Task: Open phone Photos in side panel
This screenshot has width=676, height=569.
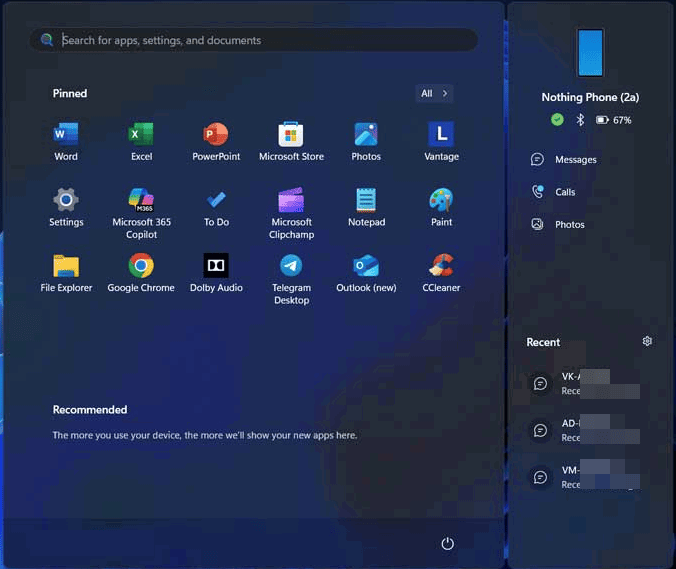Action: 558,224
